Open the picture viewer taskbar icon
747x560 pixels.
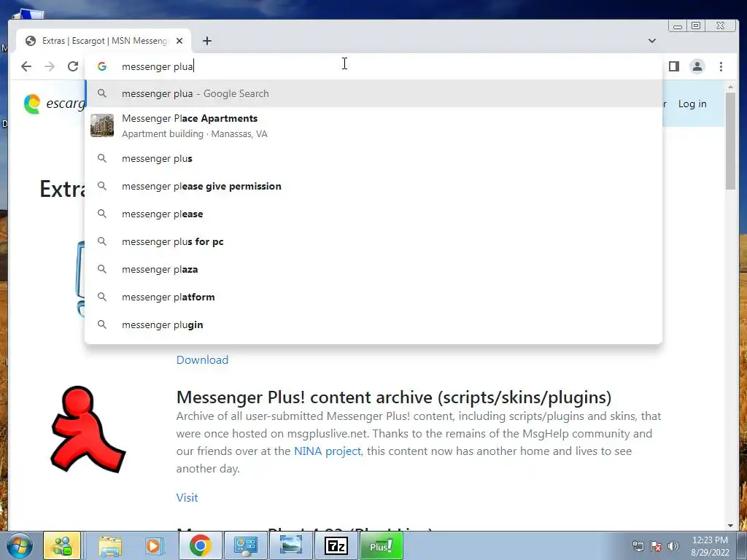[x=290, y=545]
